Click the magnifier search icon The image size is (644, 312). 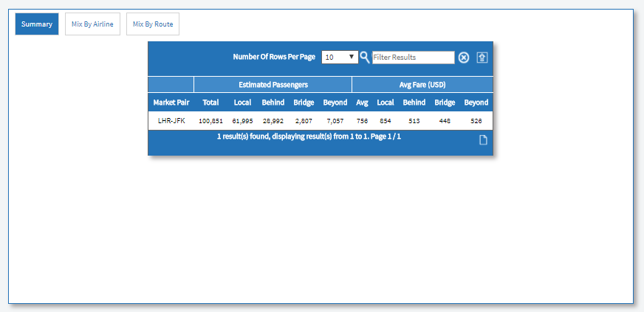(x=365, y=57)
